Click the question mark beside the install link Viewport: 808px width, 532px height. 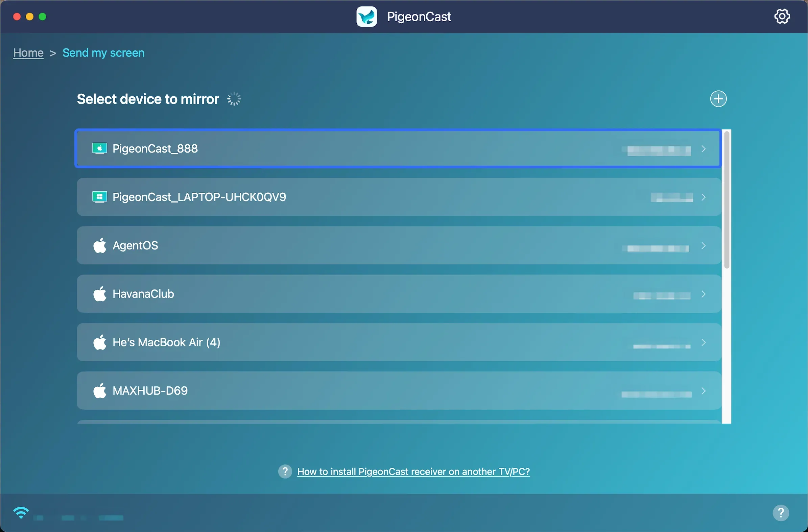pyautogui.click(x=285, y=471)
